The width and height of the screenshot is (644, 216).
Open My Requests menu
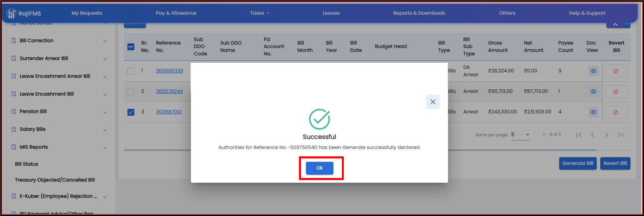coord(87,13)
